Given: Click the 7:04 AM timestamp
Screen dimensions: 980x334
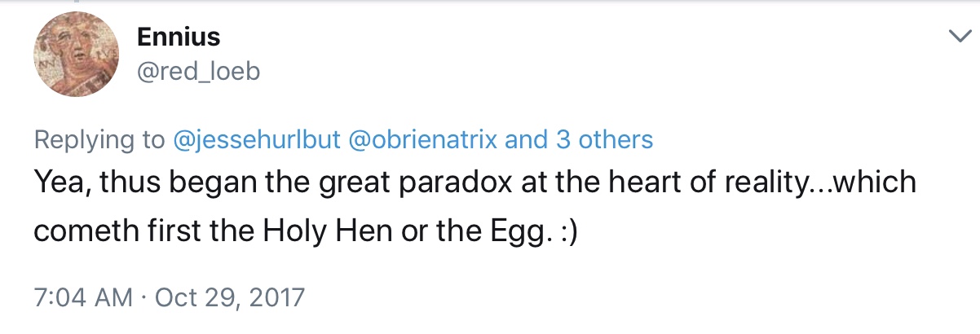Looking at the screenshot, I should (x=82, y=297).
